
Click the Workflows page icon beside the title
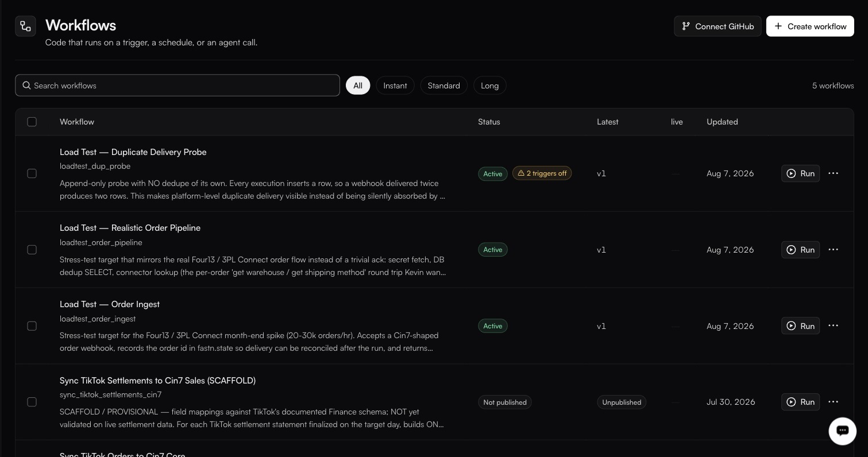point(25,26)
